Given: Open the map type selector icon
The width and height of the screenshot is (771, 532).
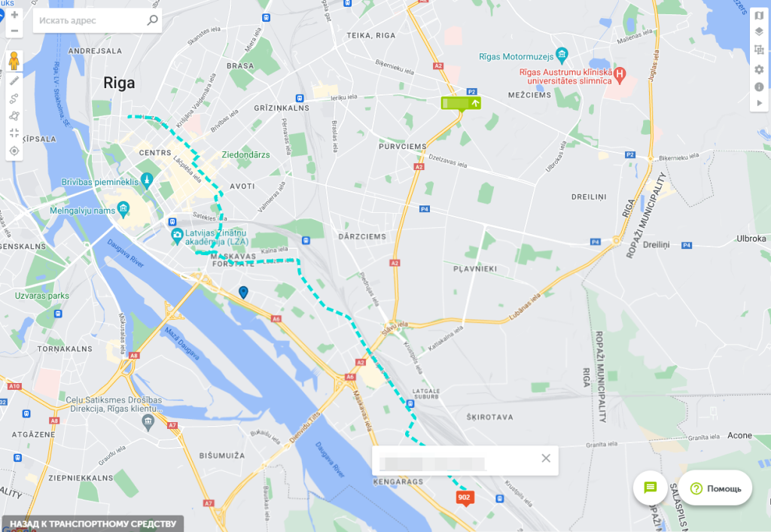Looking at the screenshot, I should (x=759, y=16).
